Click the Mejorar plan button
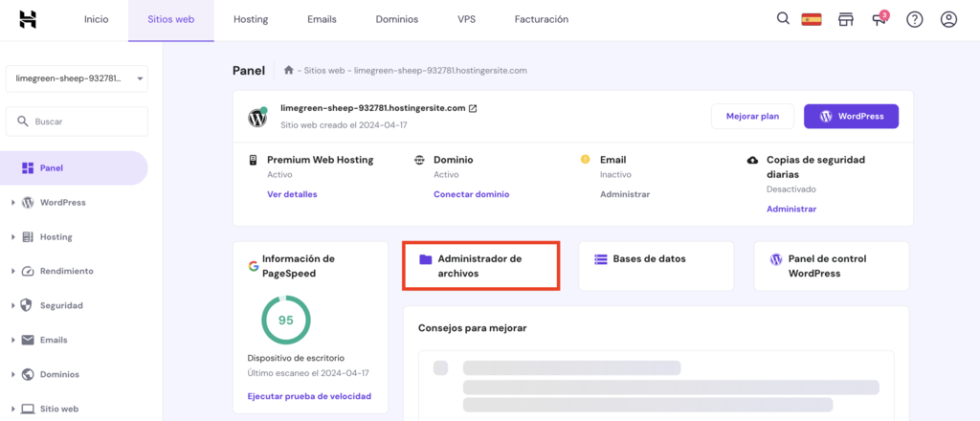The height and width of the screenshot is (421, 980). click(x=752, y=117)
